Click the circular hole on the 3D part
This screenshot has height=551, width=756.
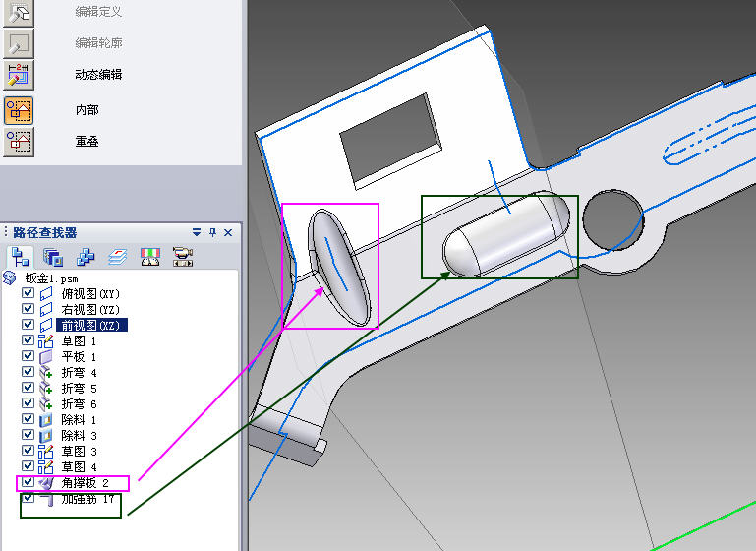(612, 219)
